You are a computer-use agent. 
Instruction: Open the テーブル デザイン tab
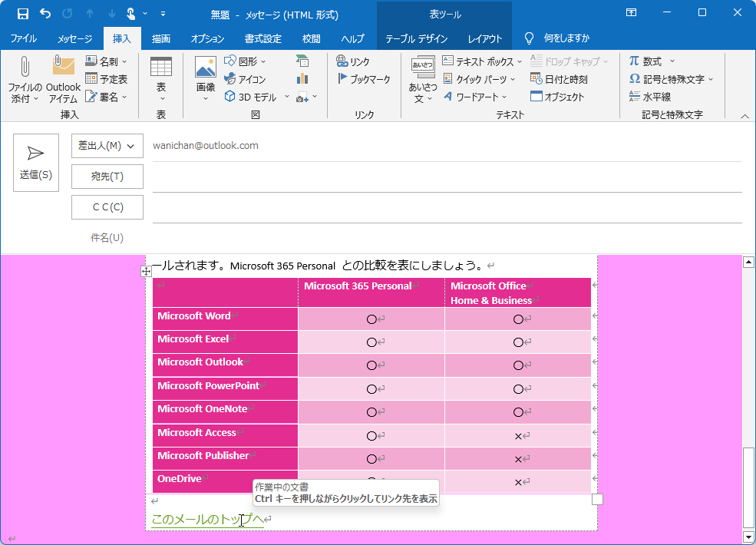417,38
